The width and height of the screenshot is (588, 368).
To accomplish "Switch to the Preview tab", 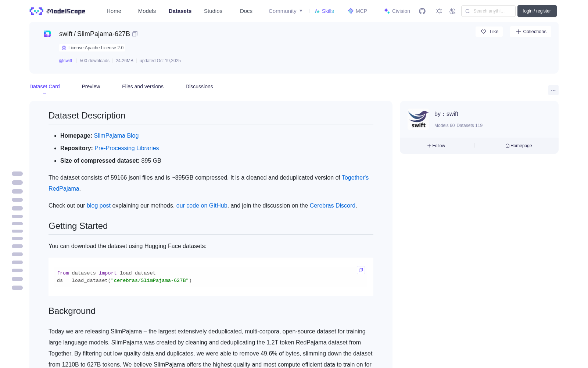I will [91, 86].
